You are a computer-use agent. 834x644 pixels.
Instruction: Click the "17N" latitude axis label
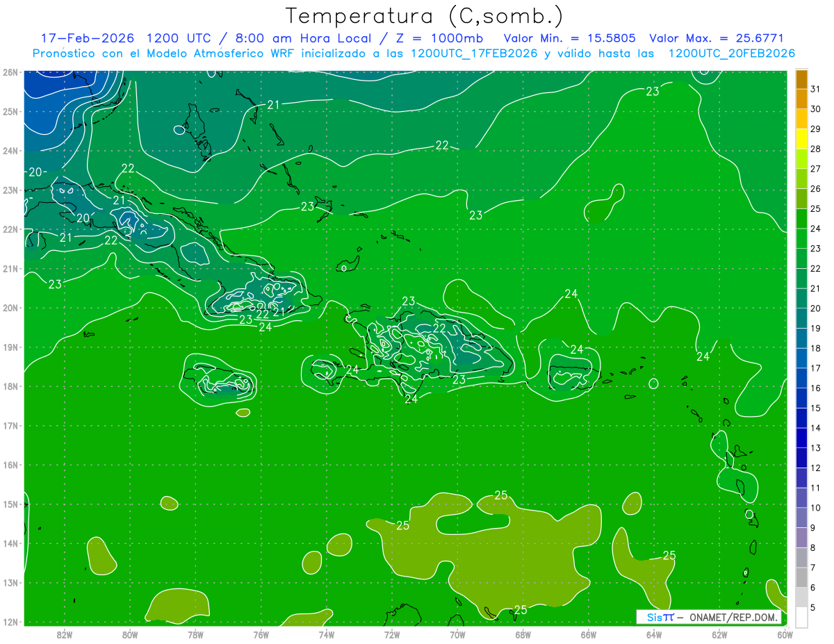tap(10, 425)
